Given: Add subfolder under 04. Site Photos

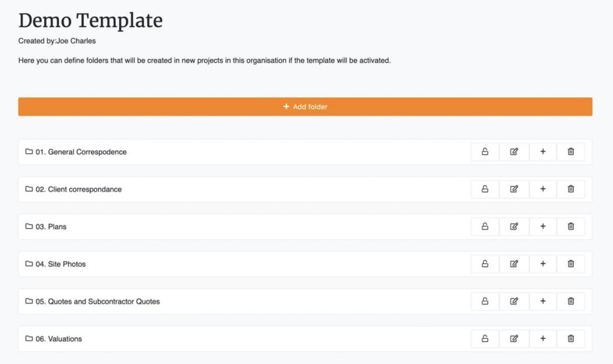Looking at the screenshot, I should coord(543,264).
